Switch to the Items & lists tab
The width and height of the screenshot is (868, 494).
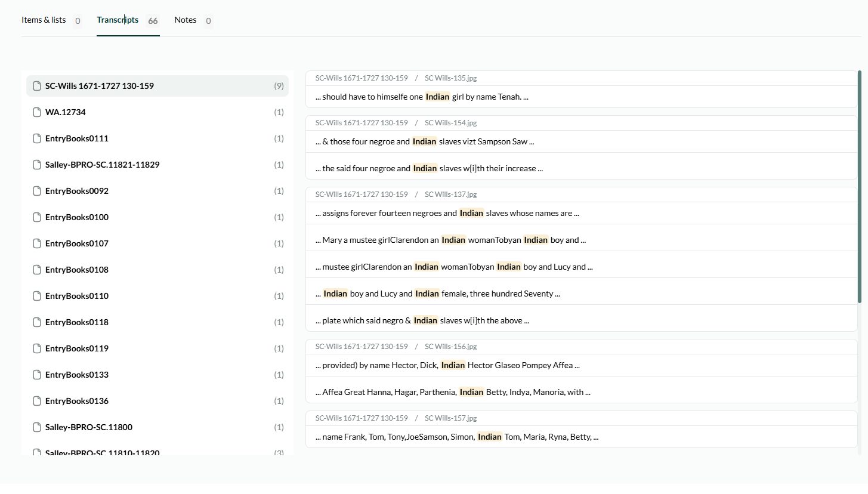44,20
